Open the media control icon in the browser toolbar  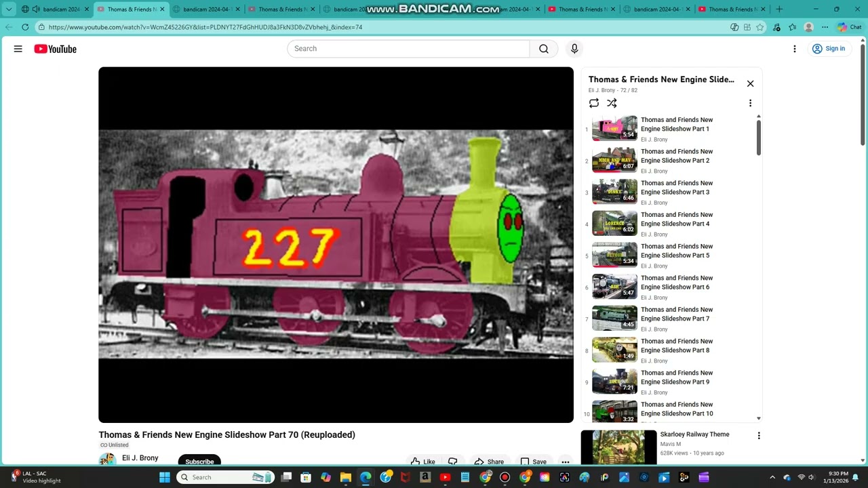(776, 27)
